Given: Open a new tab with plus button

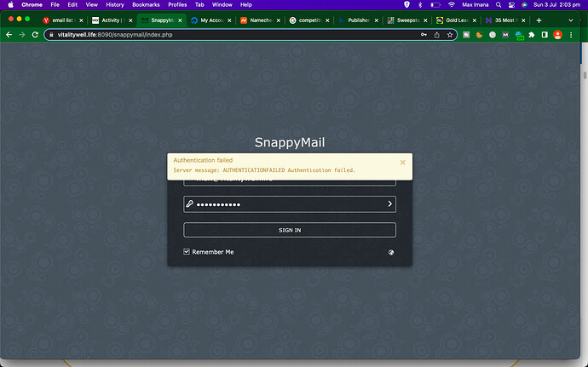Looking at the screenshot, I should point(539,20).
